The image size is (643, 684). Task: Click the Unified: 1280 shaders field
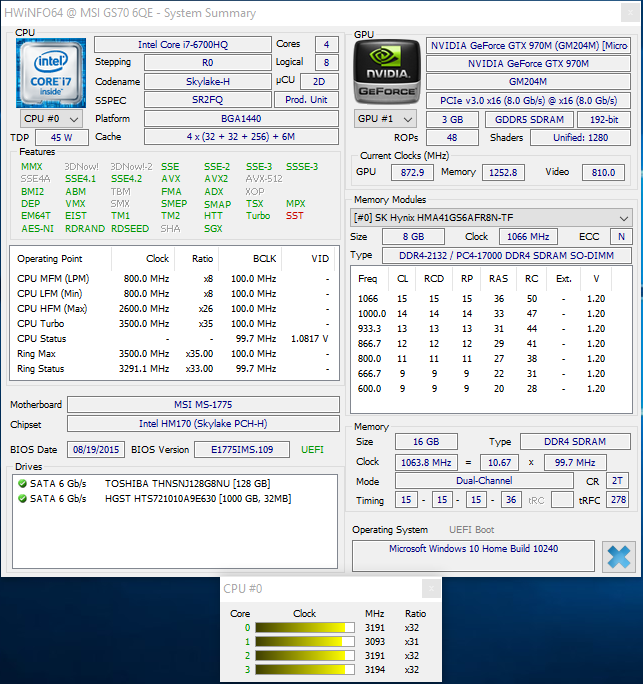(x=580, y=137)
